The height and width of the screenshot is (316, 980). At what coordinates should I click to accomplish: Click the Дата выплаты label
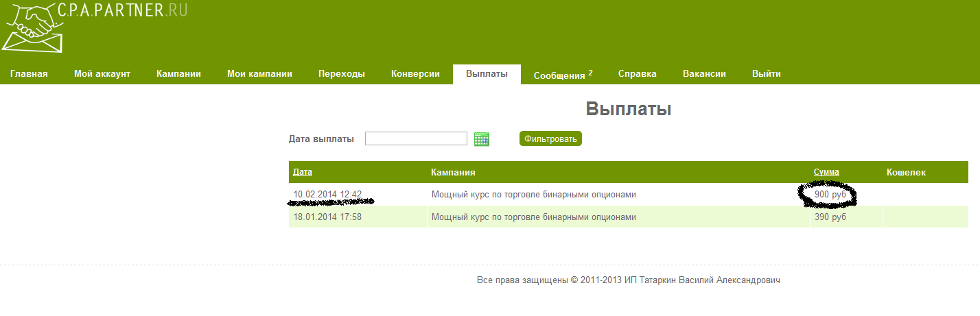click(321, 138)
